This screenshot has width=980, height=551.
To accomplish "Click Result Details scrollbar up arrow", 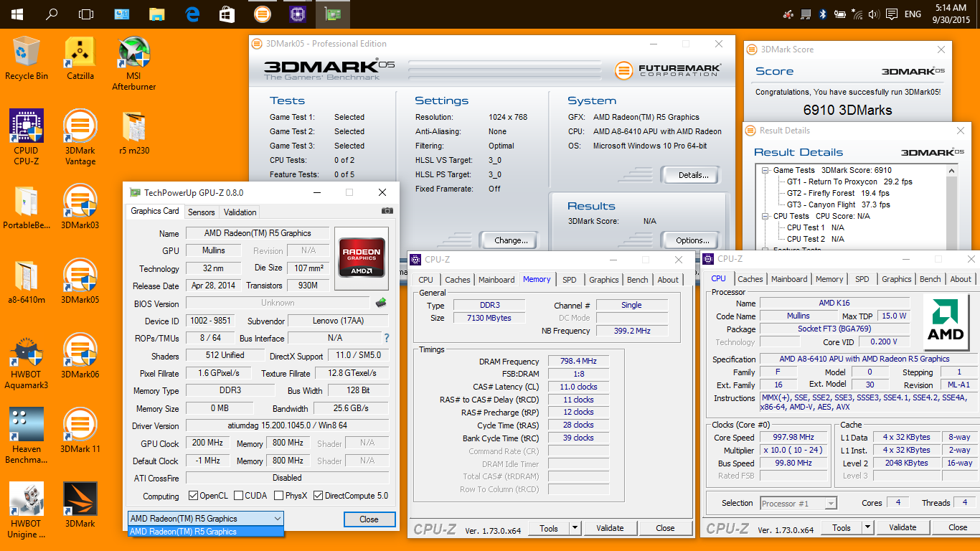I will pos(951,170).
